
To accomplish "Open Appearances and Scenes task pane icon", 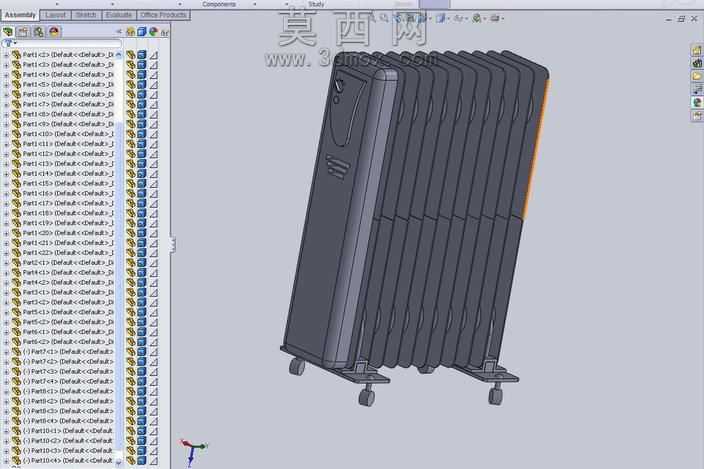I will tap(696, 103).
